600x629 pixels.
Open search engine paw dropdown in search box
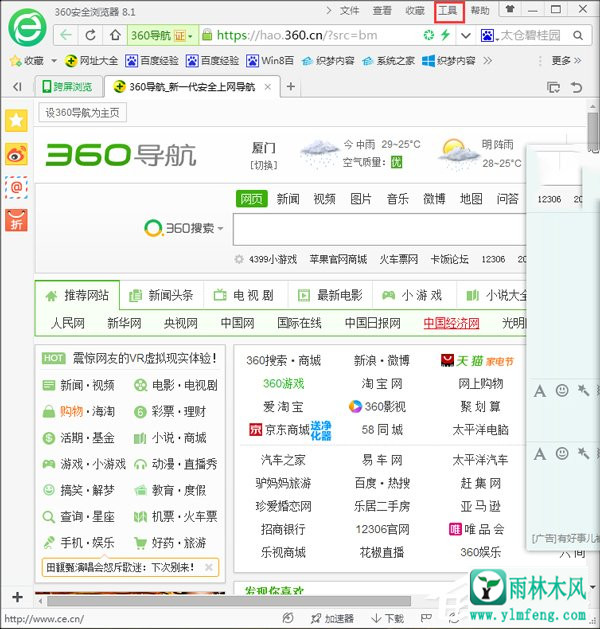(x=490, y=36)
